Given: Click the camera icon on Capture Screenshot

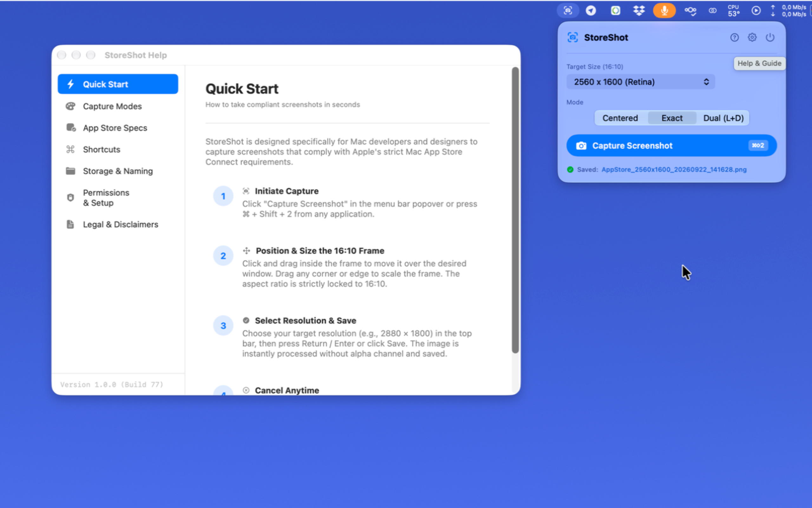Looking at the screenshot, I should 581,145.
